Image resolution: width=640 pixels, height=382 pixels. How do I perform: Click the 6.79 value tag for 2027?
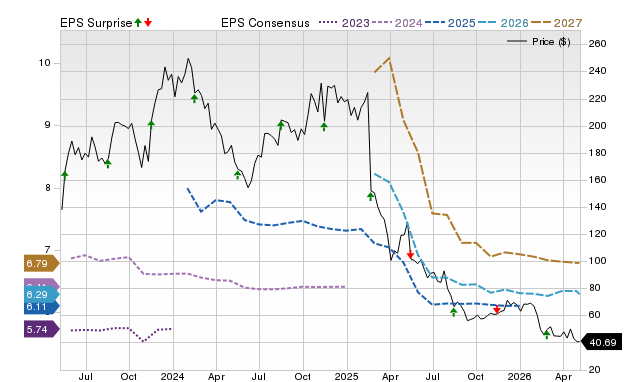coord(42,263)
